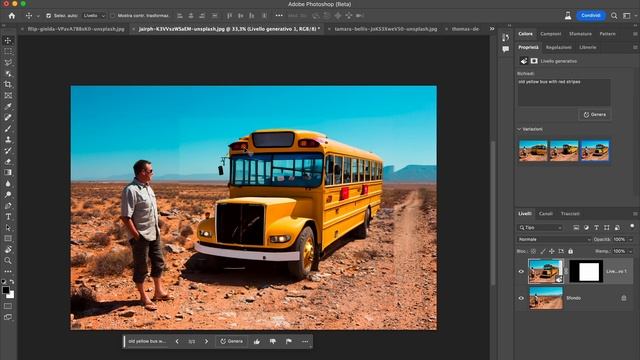640x360 pixels.
Task: Select the Frame tool
Action: pyautogui.click(x=8, y=96)
